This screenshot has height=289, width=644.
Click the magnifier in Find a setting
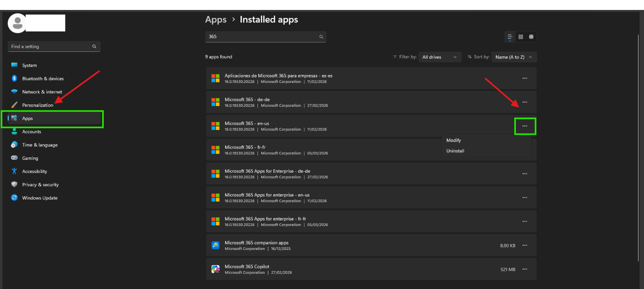[94, 47]
